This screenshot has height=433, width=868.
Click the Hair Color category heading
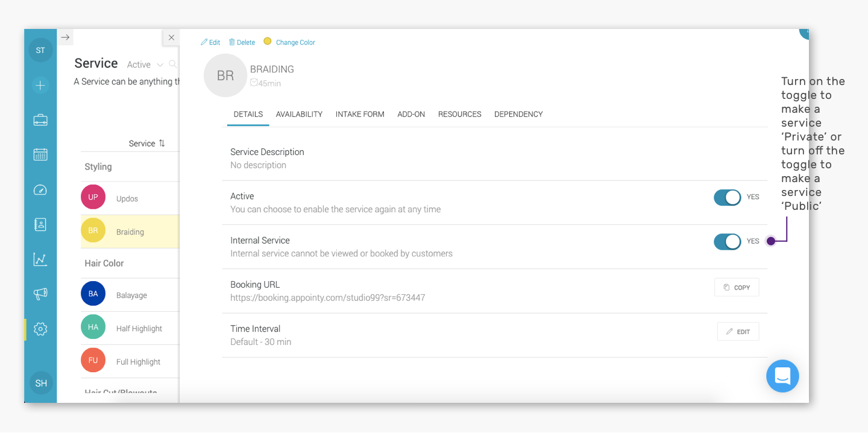pos(104,264)
